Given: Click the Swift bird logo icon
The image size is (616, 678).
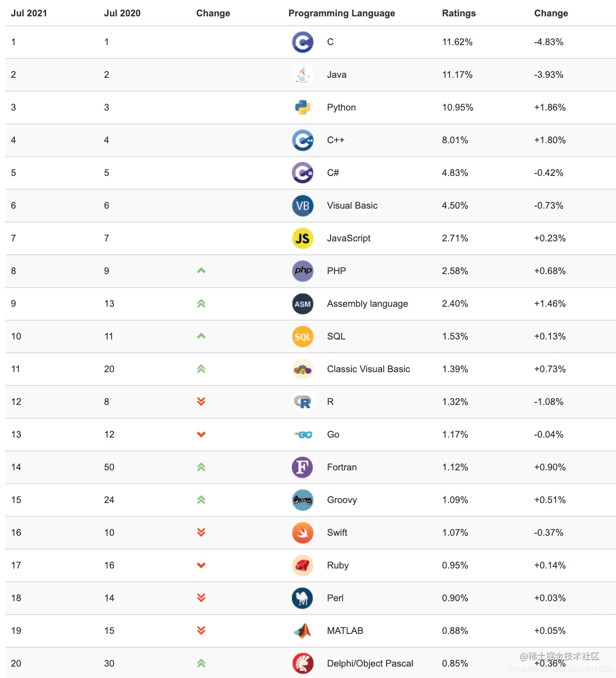Looking at the screenshot, I should (302, 533).
